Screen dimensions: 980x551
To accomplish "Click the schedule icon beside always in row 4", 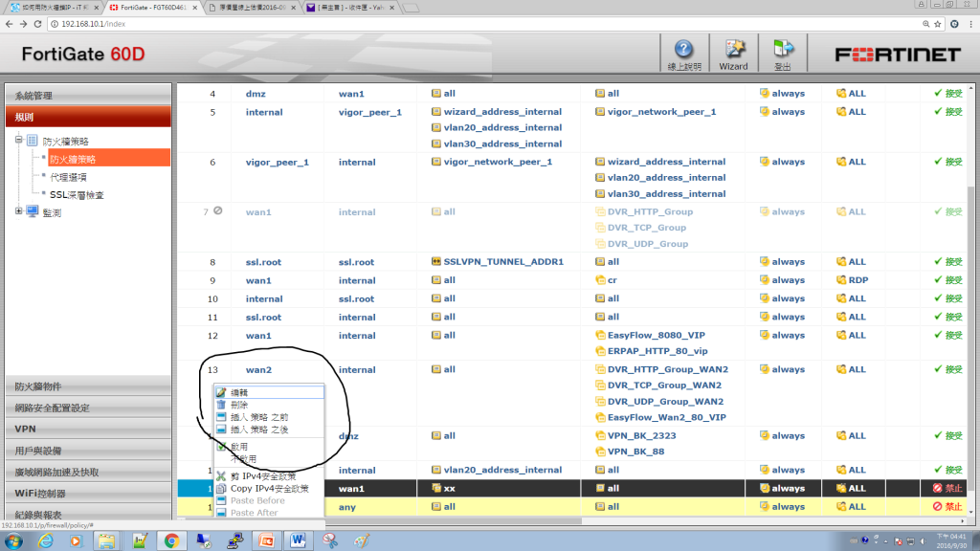I will coord(764,93).
